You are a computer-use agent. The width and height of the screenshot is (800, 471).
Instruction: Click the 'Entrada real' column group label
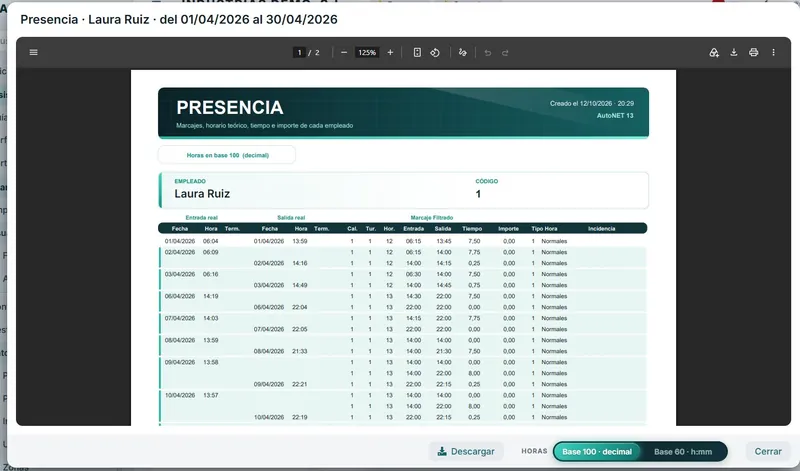(x=202, y=218)
